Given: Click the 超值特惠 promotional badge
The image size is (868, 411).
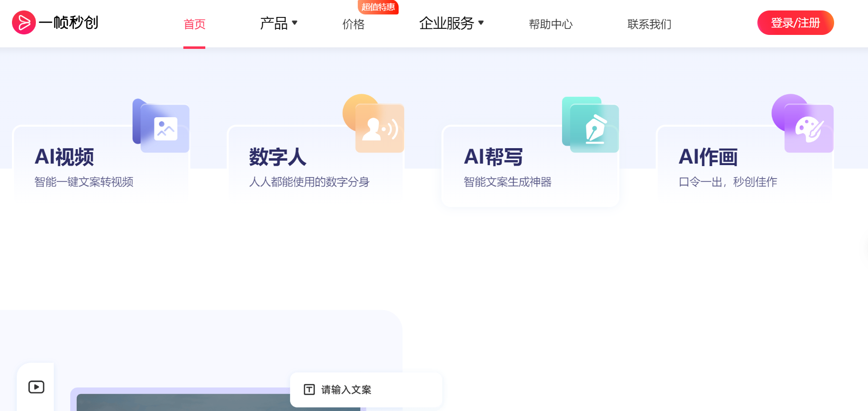Looking at the screenshot, I should [378, 7].
